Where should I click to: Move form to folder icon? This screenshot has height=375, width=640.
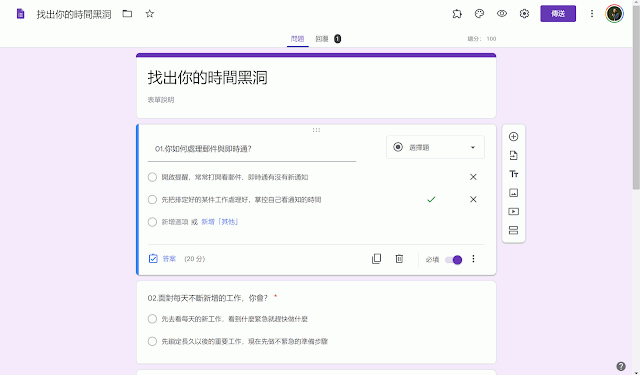[x=127, y=14]
